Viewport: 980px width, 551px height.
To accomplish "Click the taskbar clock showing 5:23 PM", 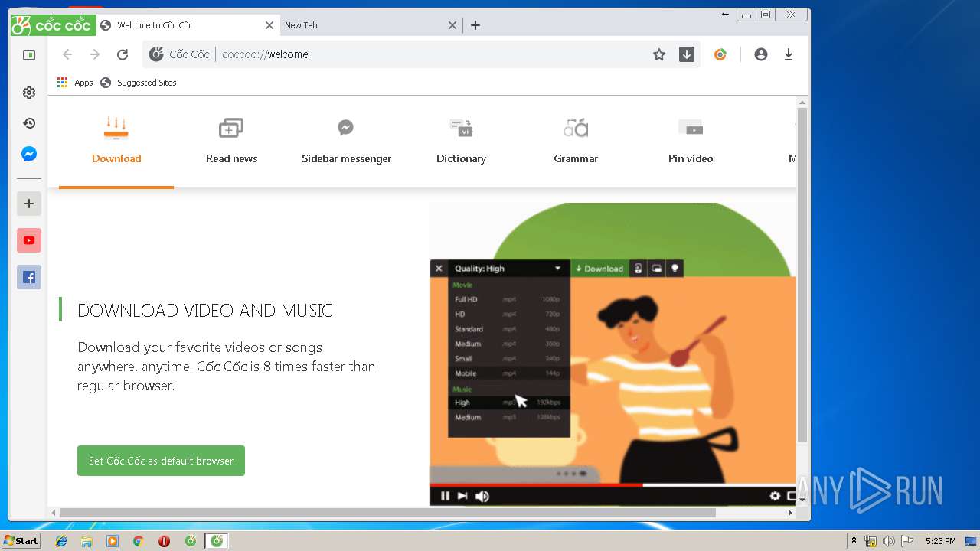I will coord(940,541).
